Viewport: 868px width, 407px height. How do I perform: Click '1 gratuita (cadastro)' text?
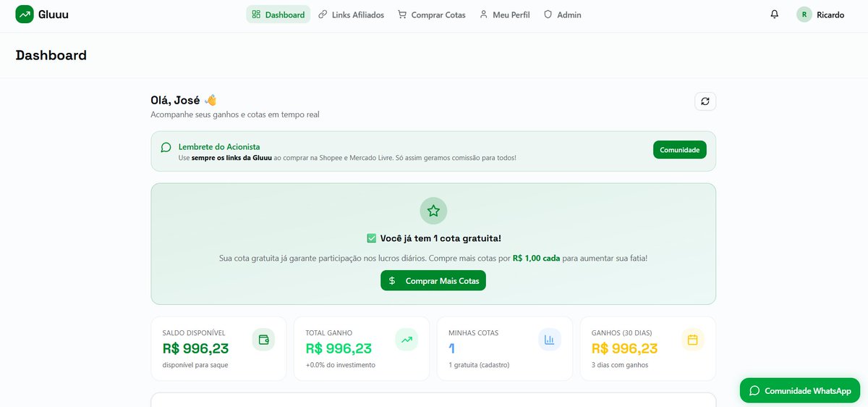pos(480,365)
